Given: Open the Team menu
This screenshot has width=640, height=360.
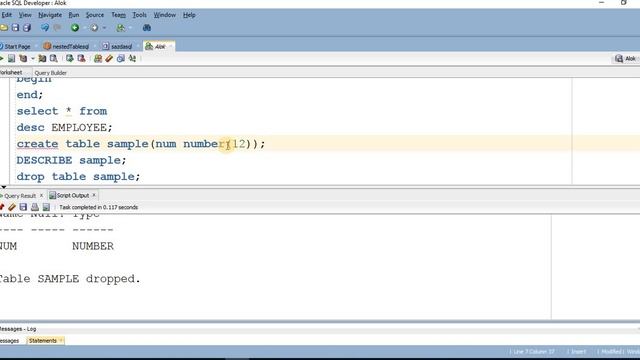Looking at the screenshot, I should [119, 15].
